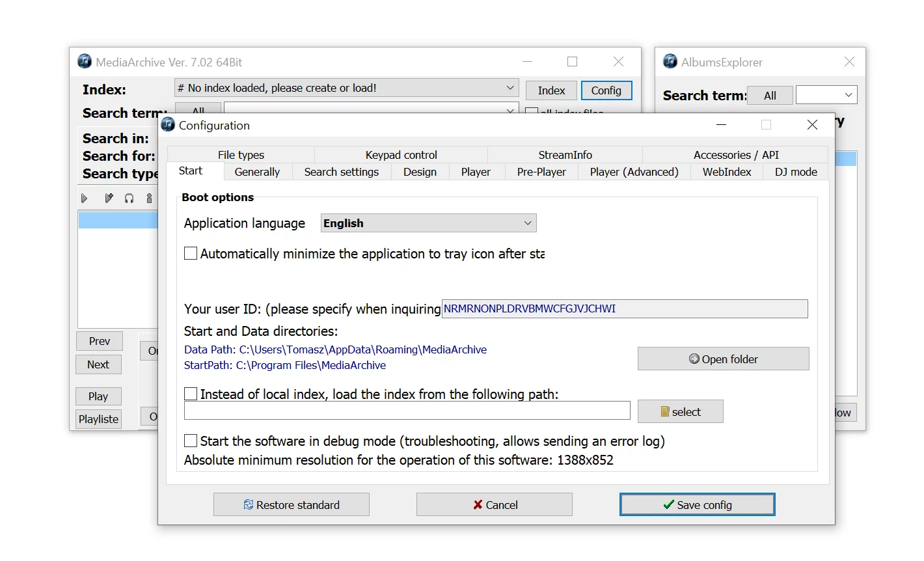Open the Design tab
Screen dimensions: 924x561
[x=420, y=172]
